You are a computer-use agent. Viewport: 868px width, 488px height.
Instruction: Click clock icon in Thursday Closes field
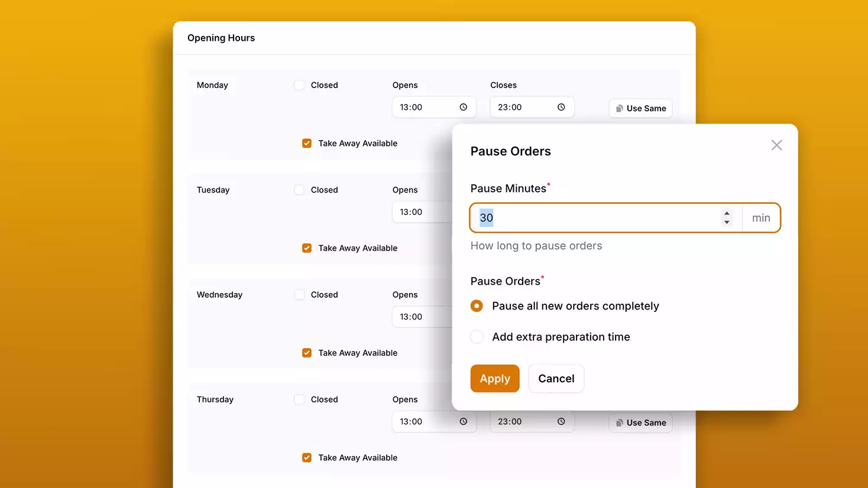pyautogui.click(x=561, y=422)
